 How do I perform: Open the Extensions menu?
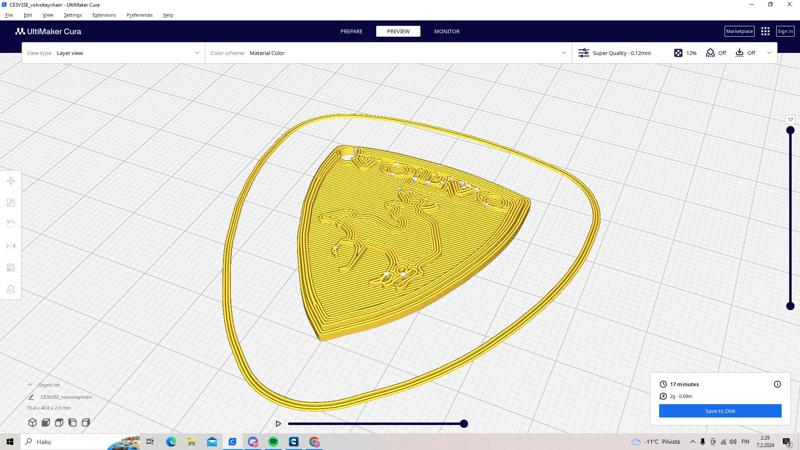tap(104, 15)
